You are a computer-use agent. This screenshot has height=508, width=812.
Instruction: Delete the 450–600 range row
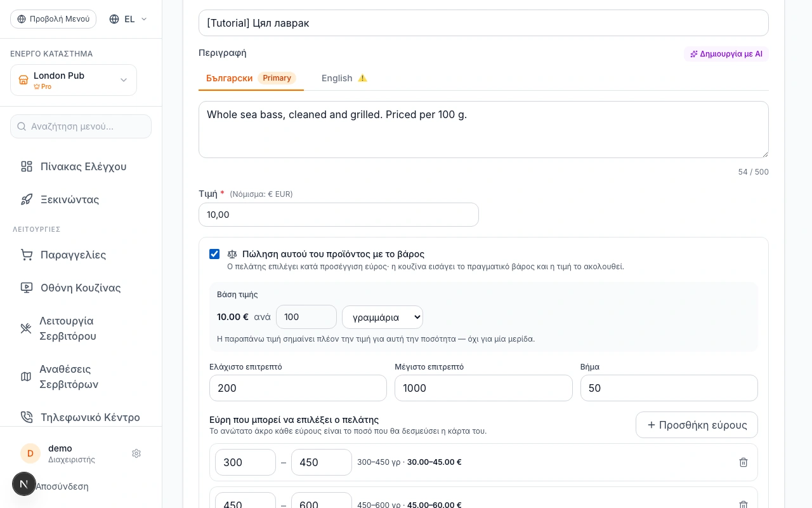pos(743,505)
